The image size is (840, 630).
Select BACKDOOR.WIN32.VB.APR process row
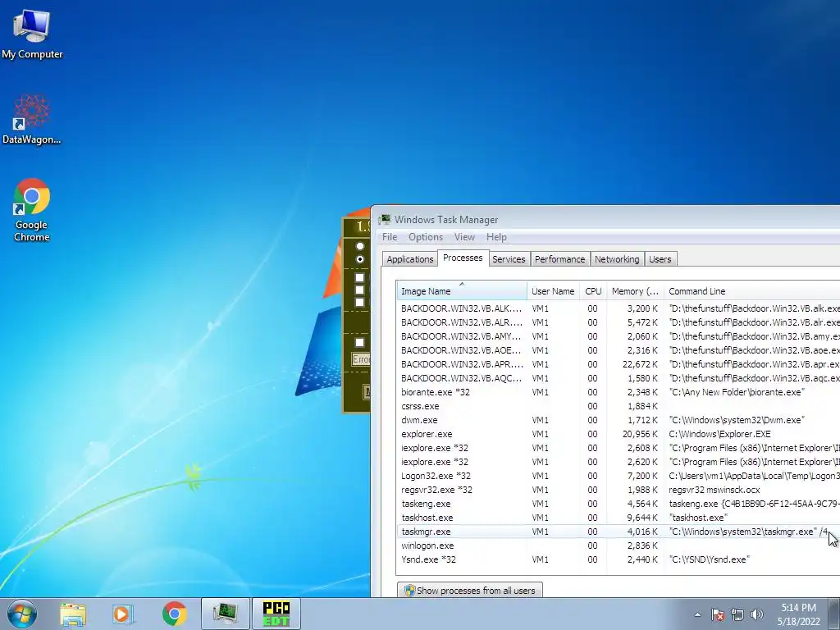pos(619,364)
